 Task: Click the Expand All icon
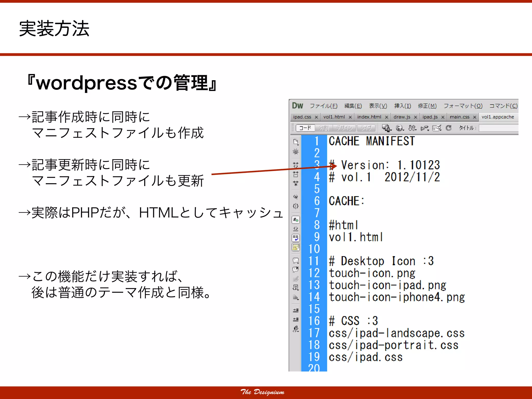click(x=296, y=183)
